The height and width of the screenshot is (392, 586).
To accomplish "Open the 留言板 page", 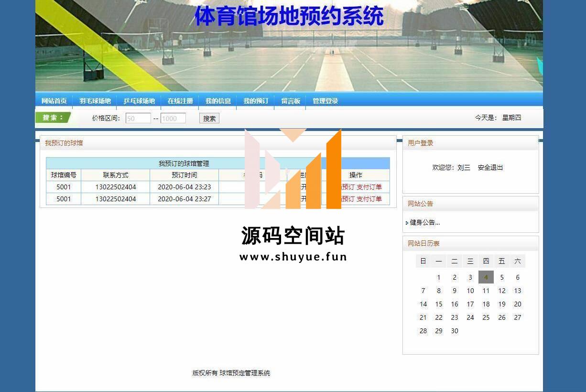I will click(x=291, y=101).
